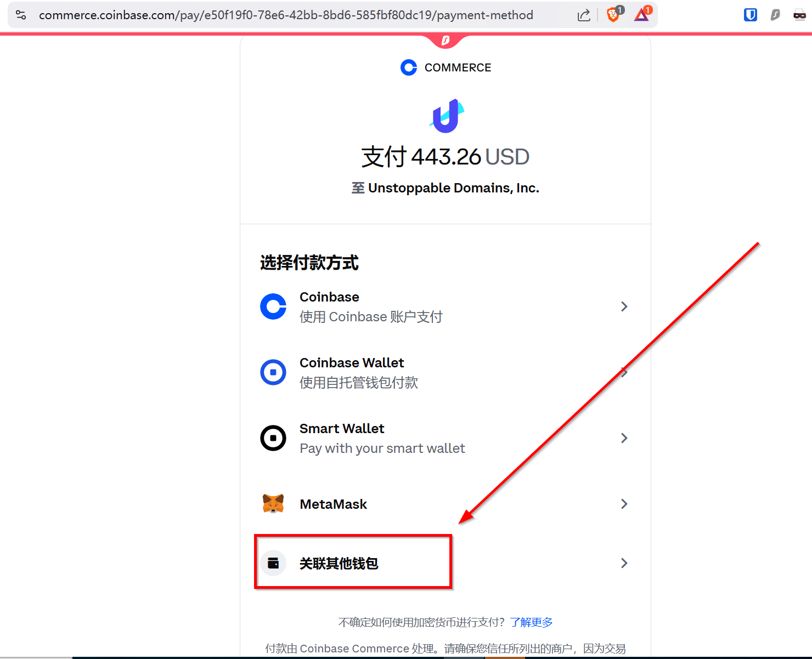Viewport: 812px width, 659px height.
Task: Click the 选择付款方式 heading
Action: (x=309, y=263)
